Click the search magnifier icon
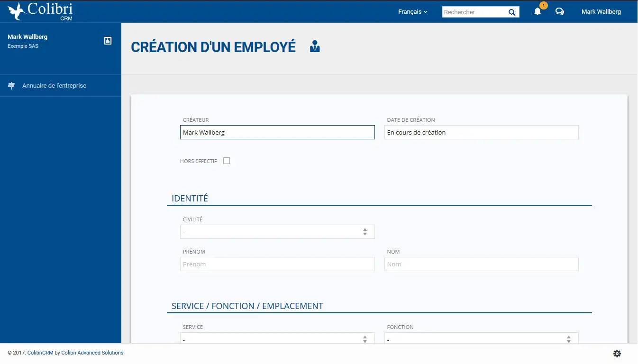 [x=512, y=12]
